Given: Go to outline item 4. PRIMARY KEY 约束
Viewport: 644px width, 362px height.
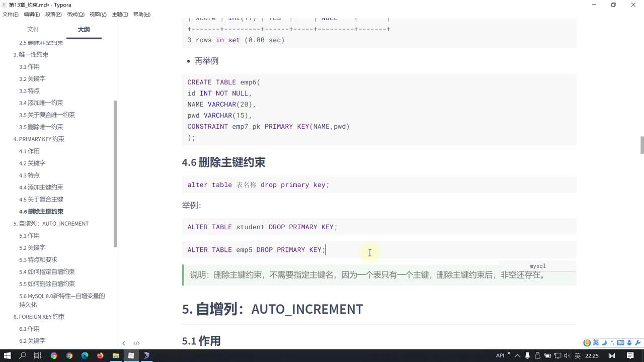Looking at the screenshot, I should coord(39,139).
